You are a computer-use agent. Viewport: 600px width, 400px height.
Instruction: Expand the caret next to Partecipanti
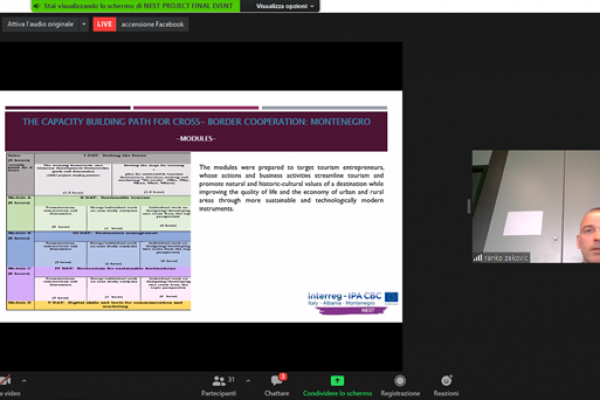pos(248,381)
